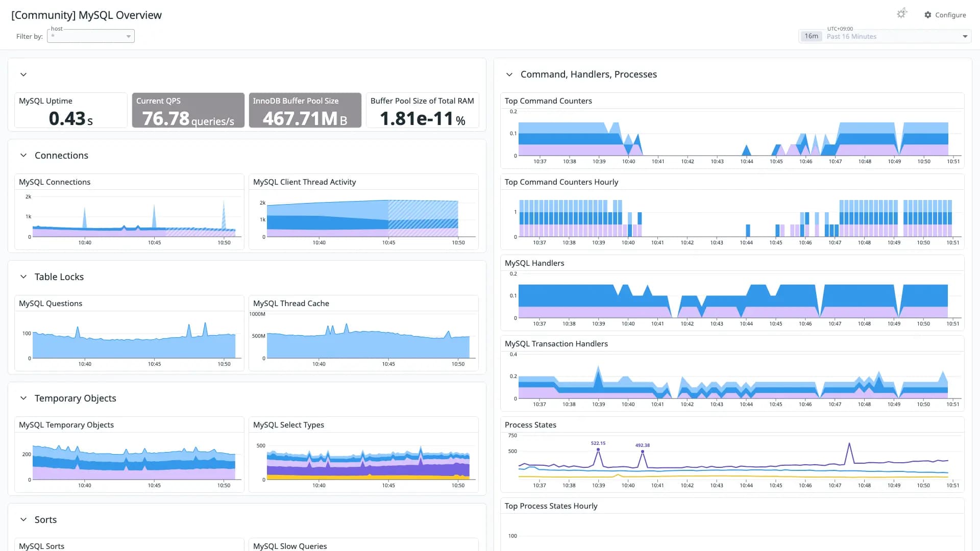This screenshot has width=980, height=551.
Task: Collapse the Connections section
Action: [x=23, y=155]
